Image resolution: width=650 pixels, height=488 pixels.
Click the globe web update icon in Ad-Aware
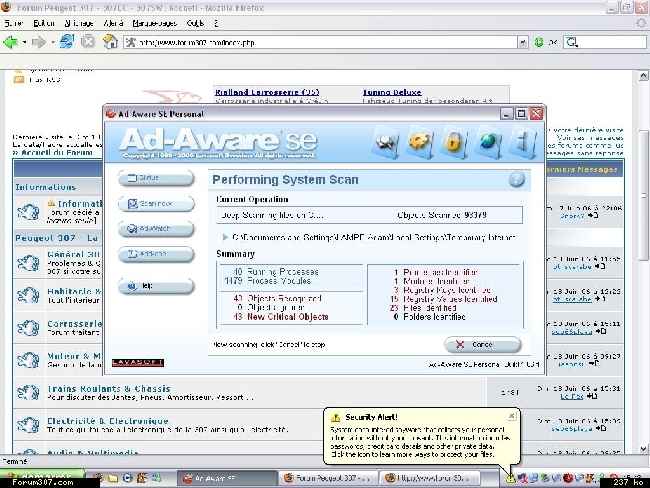coord(488,142)
